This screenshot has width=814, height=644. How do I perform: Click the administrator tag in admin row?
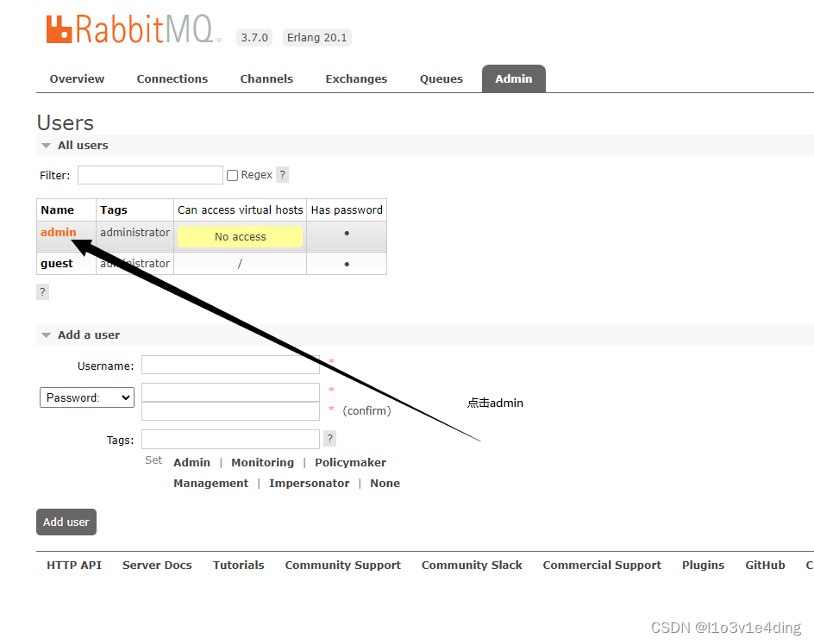135,233
